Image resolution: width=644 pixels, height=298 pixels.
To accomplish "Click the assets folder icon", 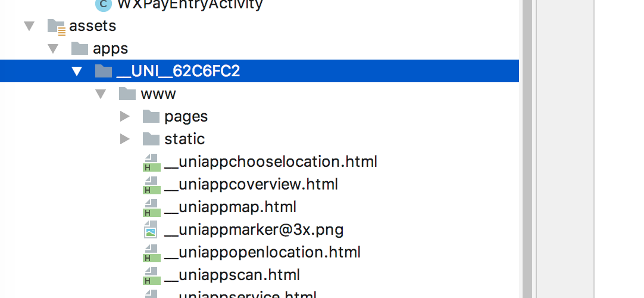I will [57, 27].
